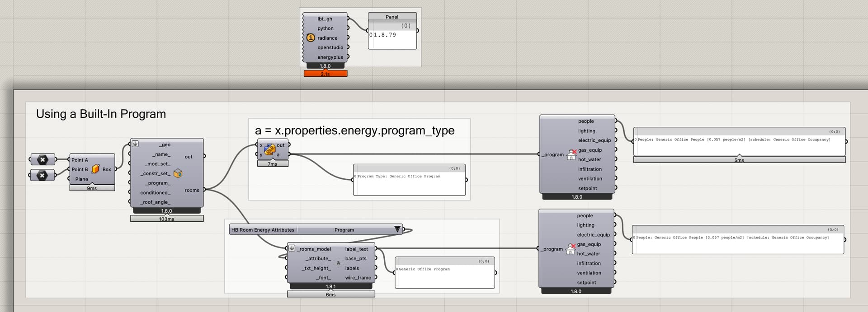Click the python output label

point(325,28)
